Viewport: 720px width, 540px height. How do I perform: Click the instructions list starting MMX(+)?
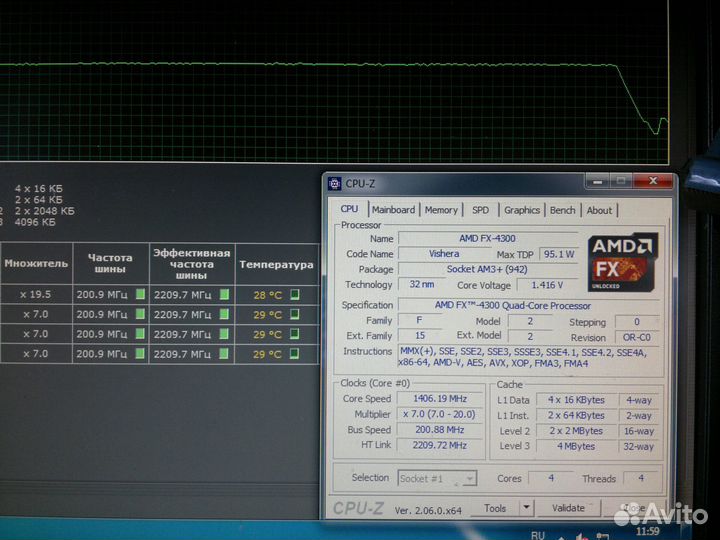tap(527, 357)
